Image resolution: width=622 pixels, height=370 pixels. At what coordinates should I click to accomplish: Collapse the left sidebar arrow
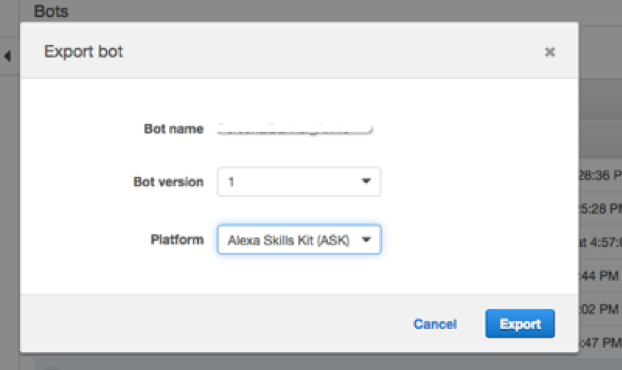click(8, 56)
